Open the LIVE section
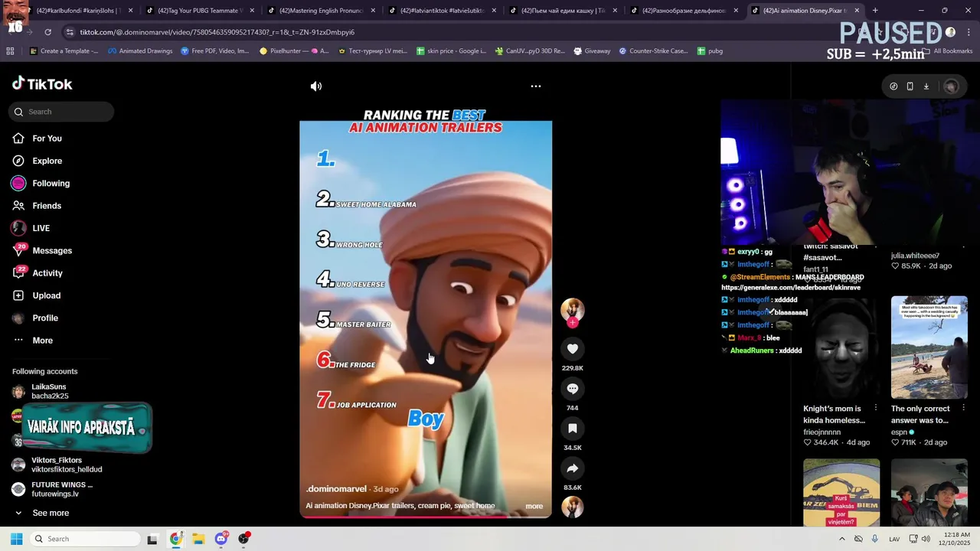The height and width of the screenshot is (551, 980). [41, 228]
